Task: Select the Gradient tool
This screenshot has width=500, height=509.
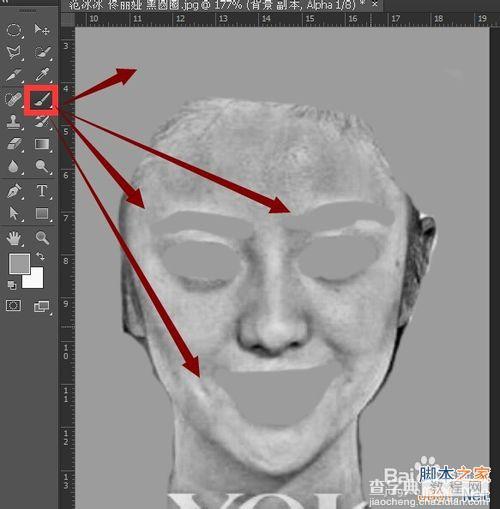Action: click(x=42, y=144)
